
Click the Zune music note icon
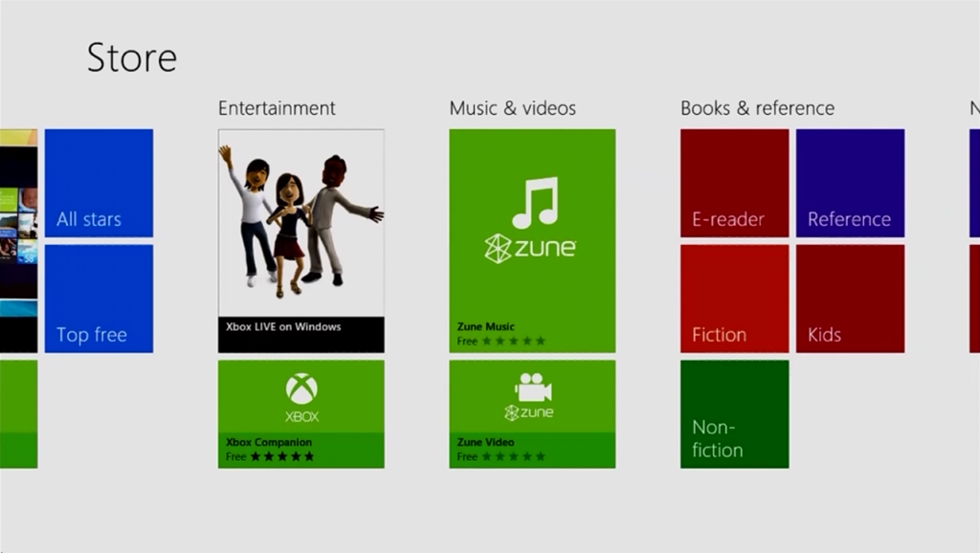pos(535,203)
